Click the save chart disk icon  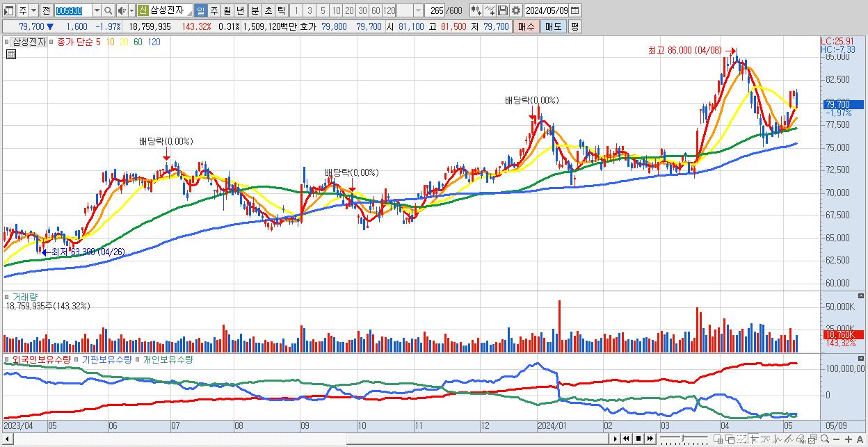click(x=503, y=10)
